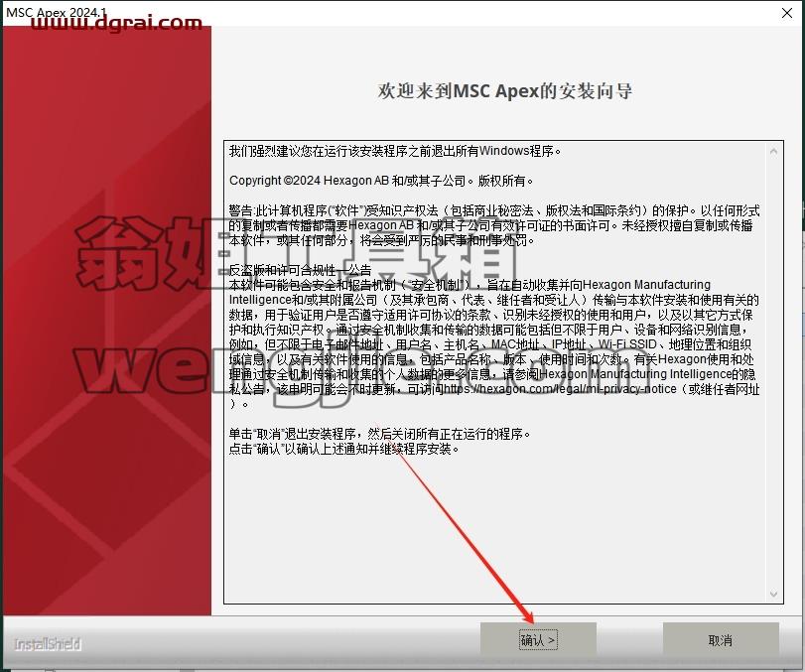Click the 确认 > button to continue installation
The height and width of the screenshot is (672, 805).
[x=538, y=639]
